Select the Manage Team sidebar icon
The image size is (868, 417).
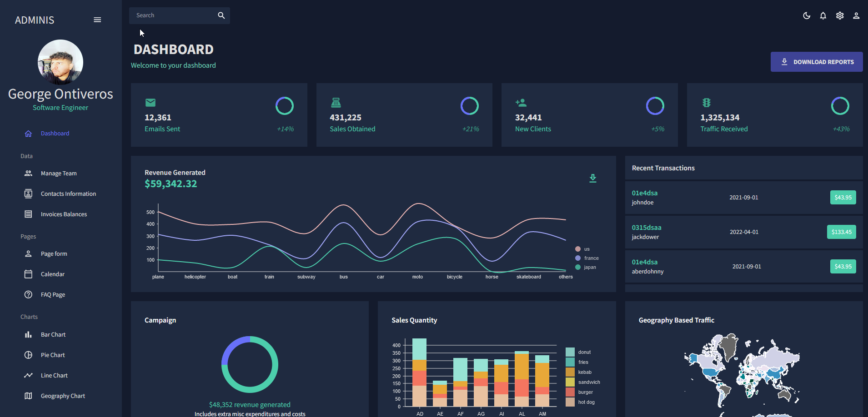pyautogui.click(x=28, y=173)
